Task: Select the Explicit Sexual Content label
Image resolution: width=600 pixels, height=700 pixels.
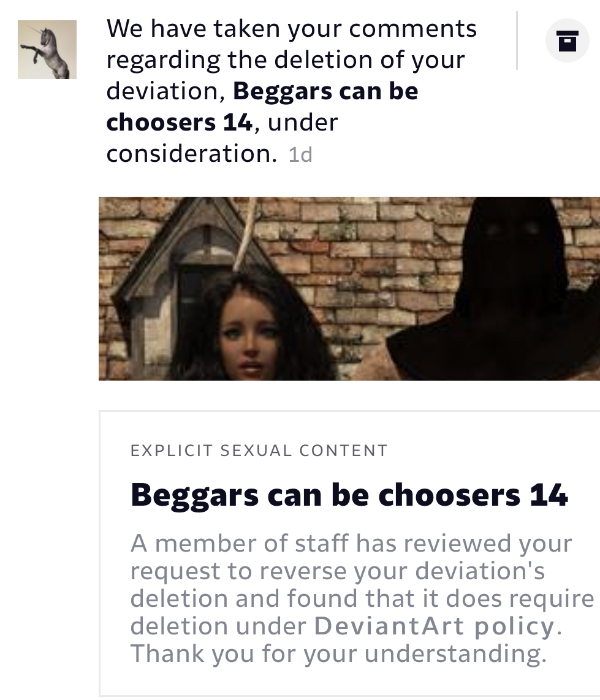Action: [259, 451]
